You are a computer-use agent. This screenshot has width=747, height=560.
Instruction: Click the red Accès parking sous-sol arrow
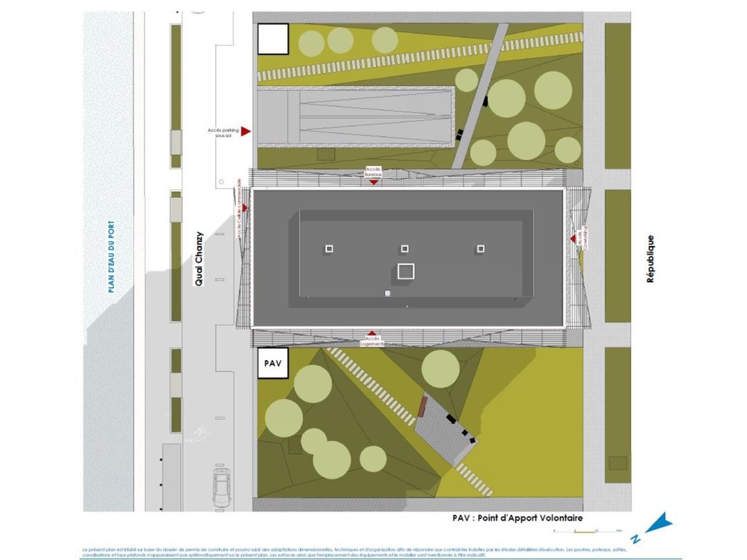tap(246, 131)
